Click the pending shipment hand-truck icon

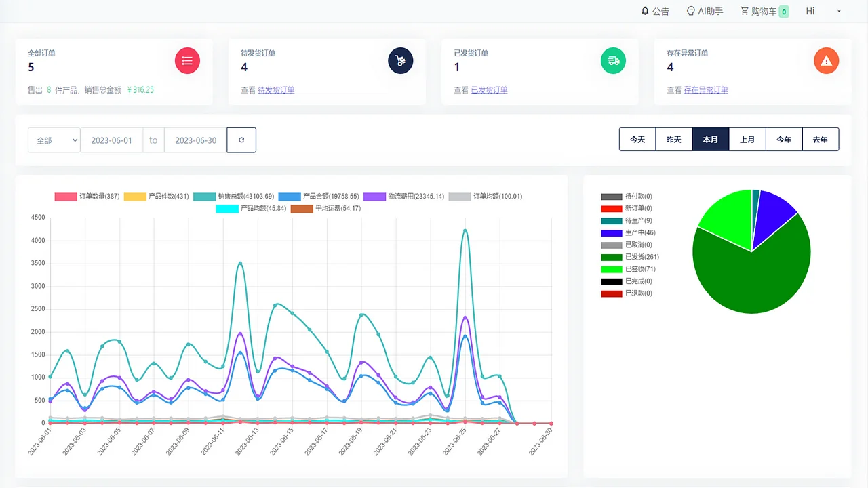400,61
